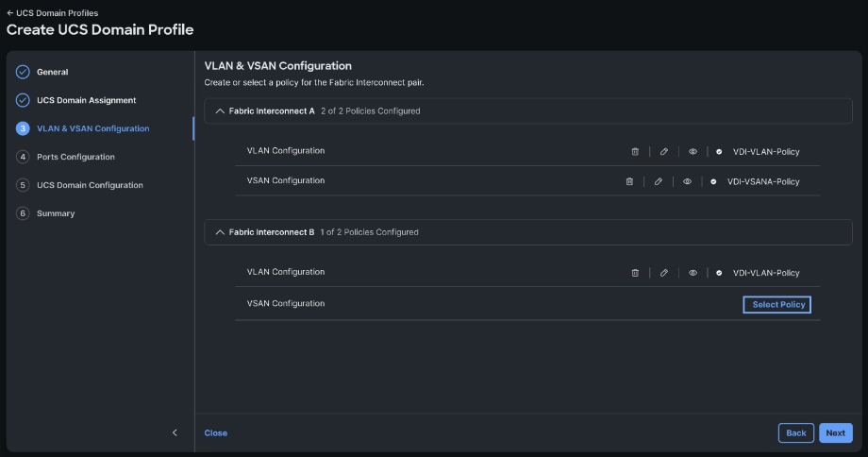Click status check icon beside VDI-VSANA-Policy
Viewport: 868px width, 457px height.
coord(713,181)
